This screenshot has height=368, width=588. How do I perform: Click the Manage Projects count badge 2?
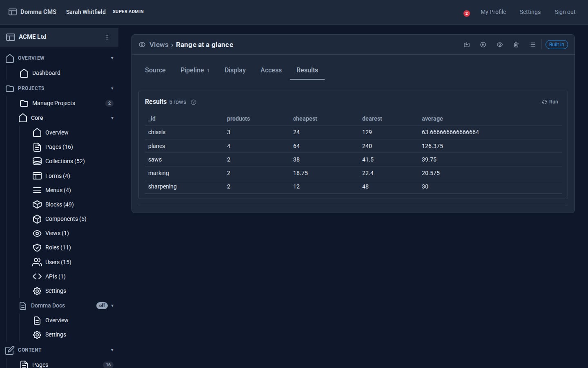coord(109,103)
